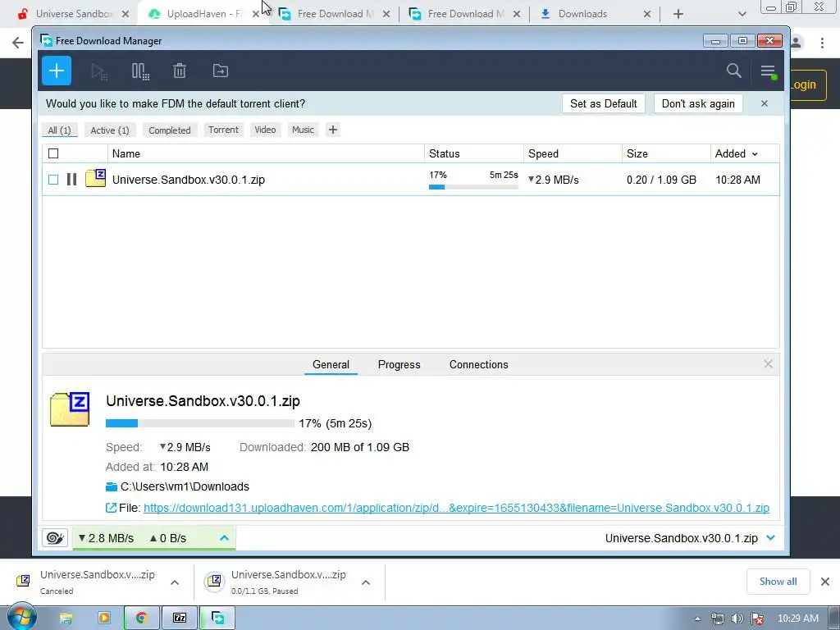Click the Chrome taskbar icon
The width and height of the screenshot is (840, 630).
pyautogui.click(x=141, y=619)
